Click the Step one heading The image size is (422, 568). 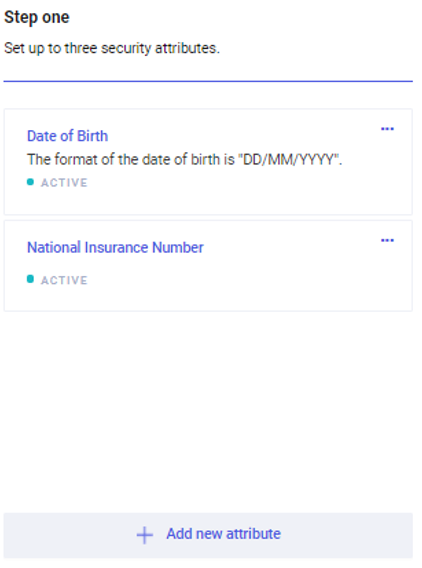tap(37, 17)
